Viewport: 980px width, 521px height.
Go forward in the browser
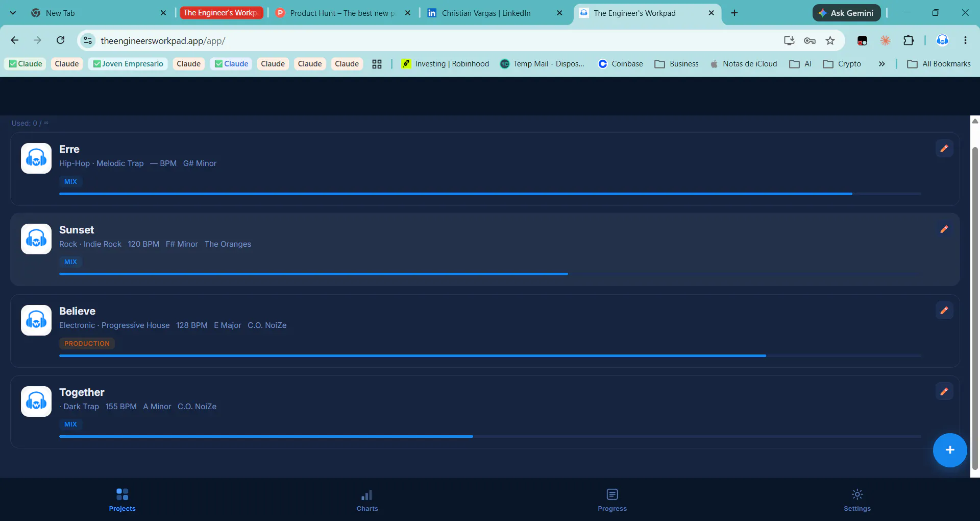(37, 40)
